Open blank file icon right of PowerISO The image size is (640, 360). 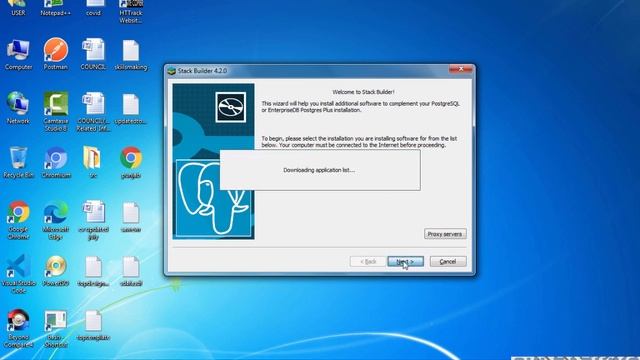[x=93, y=271]
